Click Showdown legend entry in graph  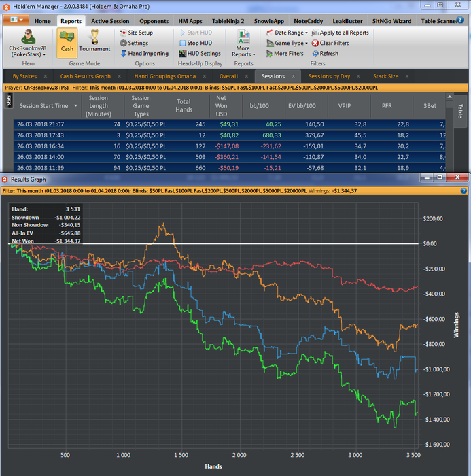click(x=25, y=218)
